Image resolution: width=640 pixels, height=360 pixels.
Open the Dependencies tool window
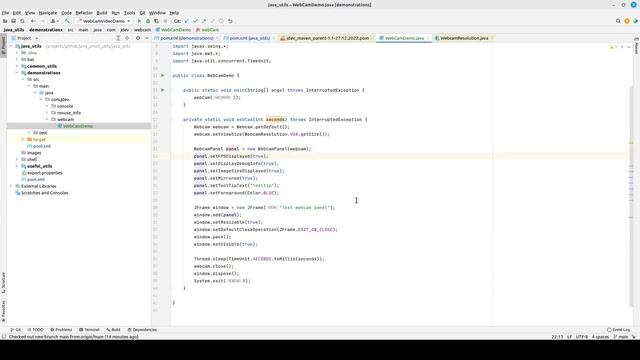(x=142, y=329)
